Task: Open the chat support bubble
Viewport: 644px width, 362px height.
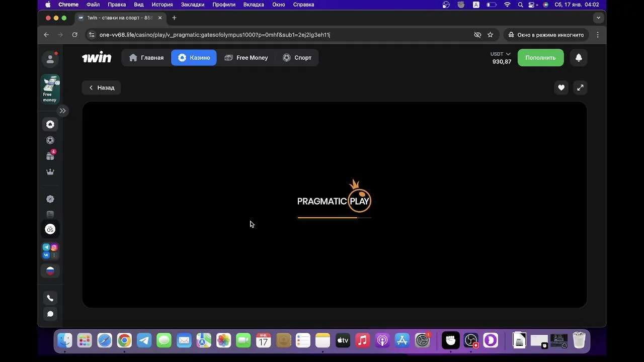Action: (x=50, y=314)
